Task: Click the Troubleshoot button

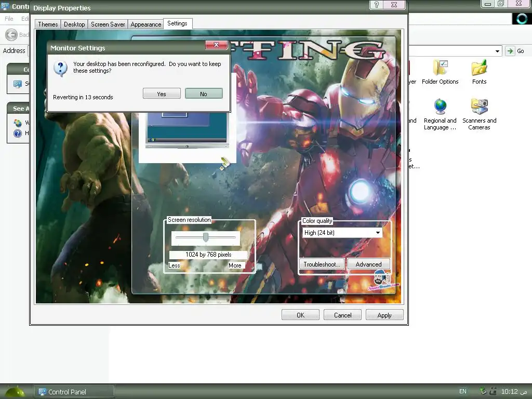Action: click(x=322, y=264)
